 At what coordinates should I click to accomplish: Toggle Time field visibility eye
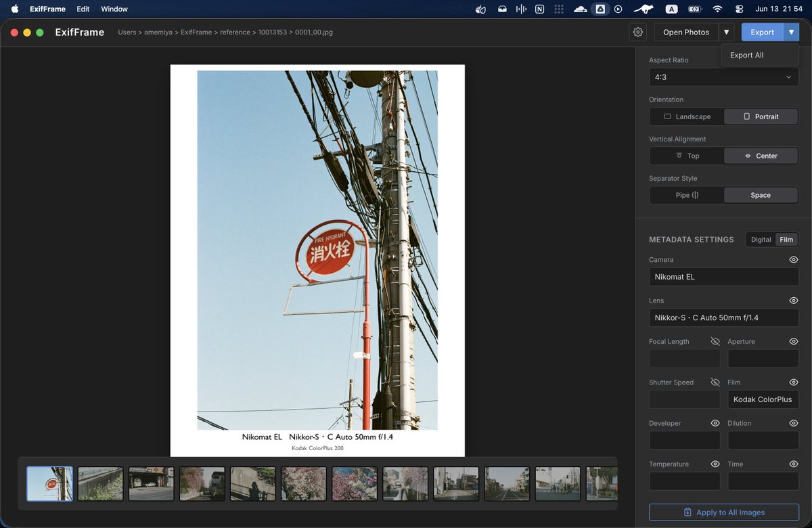(794, 464)
